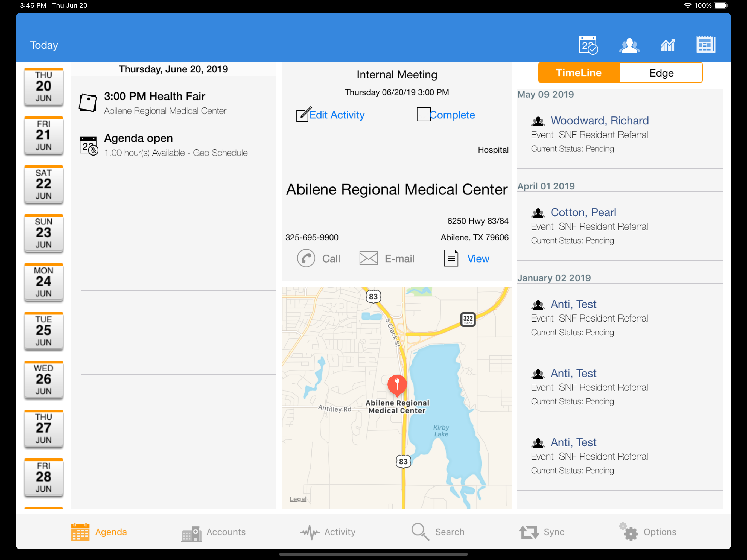Viewport: 747px width, 560px height.
Task: Select Thursday June 27 date tile
Action: [x=43, y=428]
